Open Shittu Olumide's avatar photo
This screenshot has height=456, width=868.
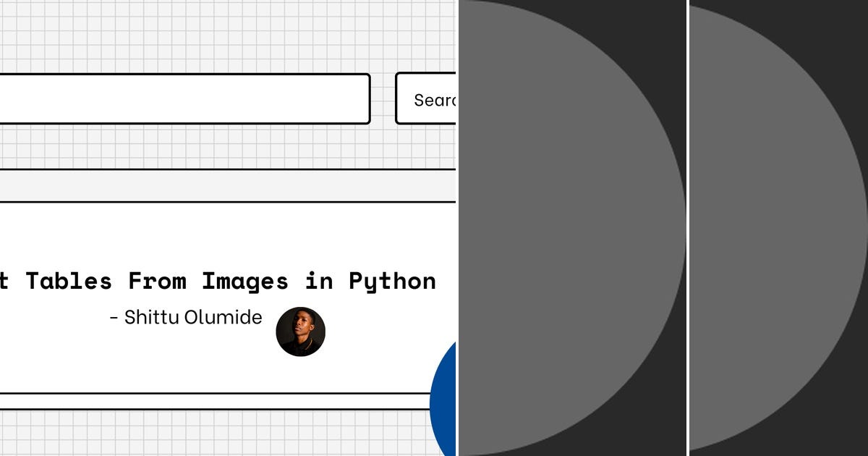point(301,332)
